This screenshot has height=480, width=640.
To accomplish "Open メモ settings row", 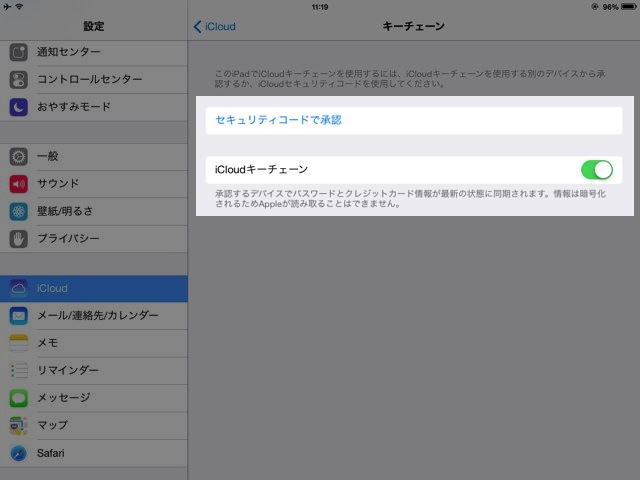I will point(94,343).
